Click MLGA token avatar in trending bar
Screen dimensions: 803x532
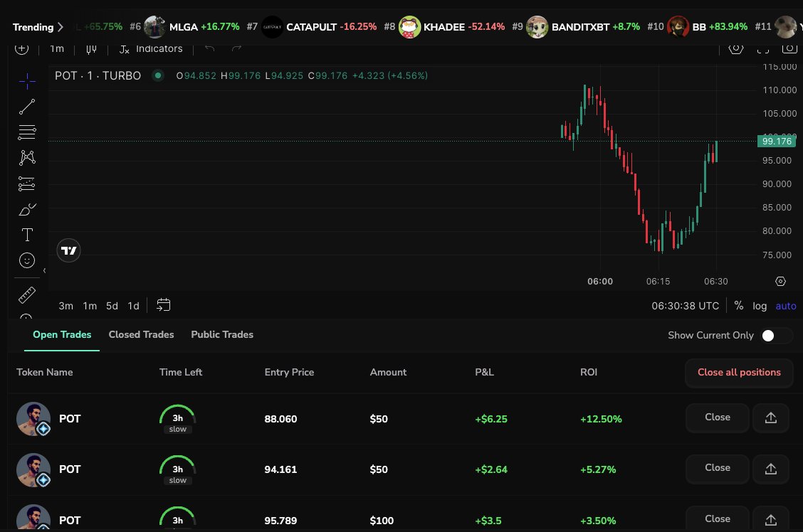point(154,26)
